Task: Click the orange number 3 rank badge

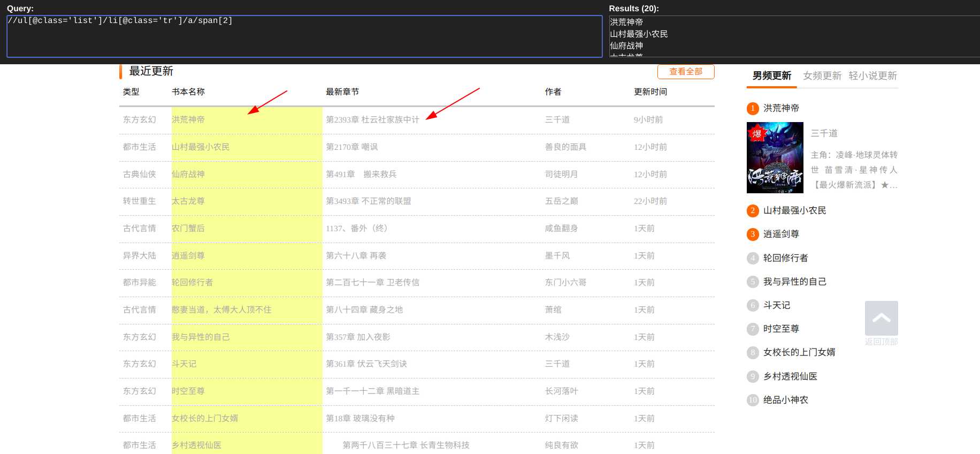Action: [x=753, y=234]
